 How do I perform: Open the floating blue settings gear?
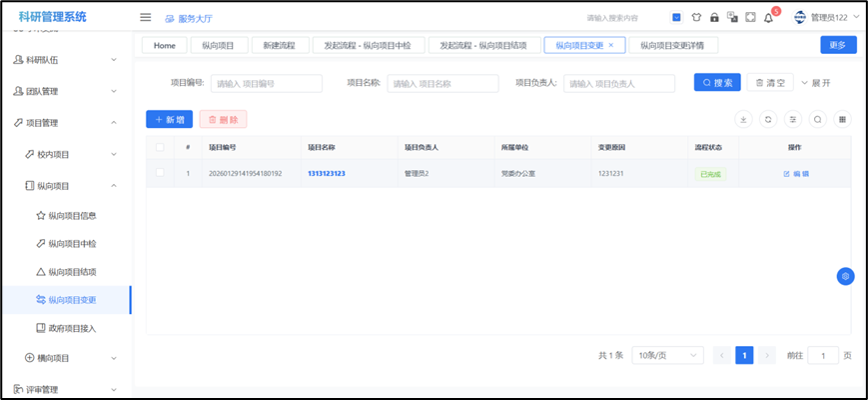tap(845, 276)
